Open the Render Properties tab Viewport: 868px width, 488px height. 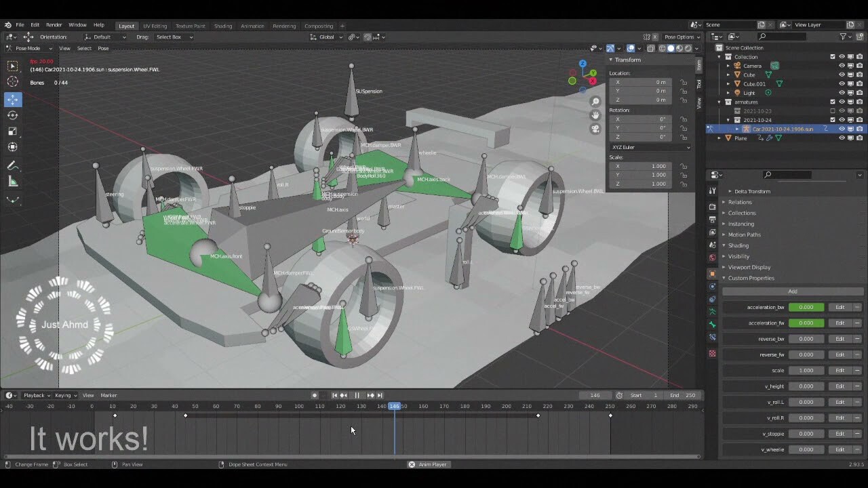(x=712, y=207)
